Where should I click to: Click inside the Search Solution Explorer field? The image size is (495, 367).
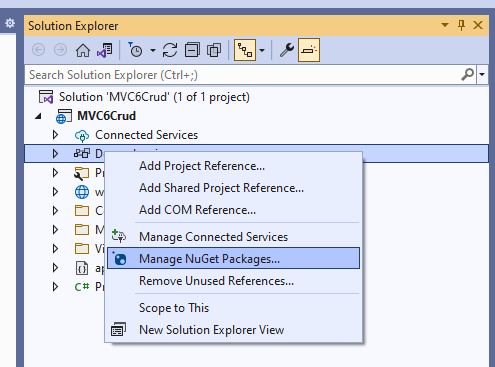[x=243, y=75]
